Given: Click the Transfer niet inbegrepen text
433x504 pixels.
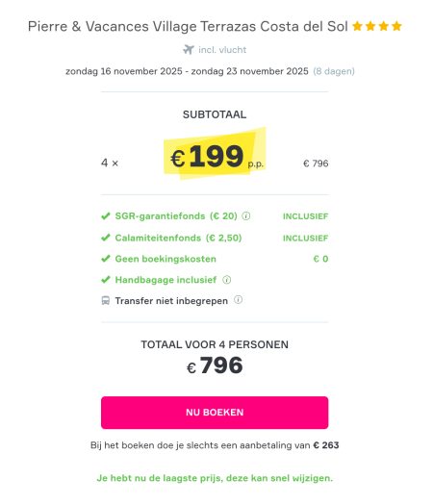Looking at the screenshot, I should click(171, 301).
